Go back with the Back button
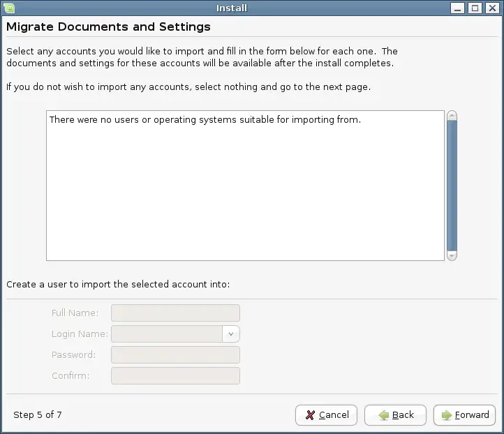The width and height of the screenshot is (504, 434). tap(395, 414)
